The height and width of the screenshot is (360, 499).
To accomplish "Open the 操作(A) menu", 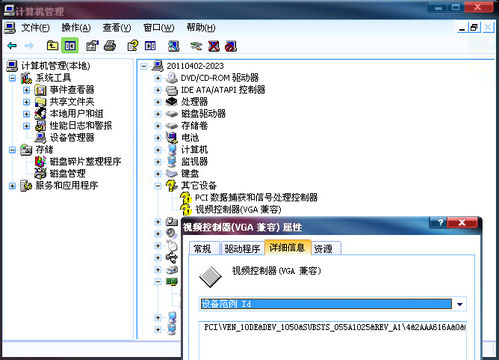I will 76,28.
